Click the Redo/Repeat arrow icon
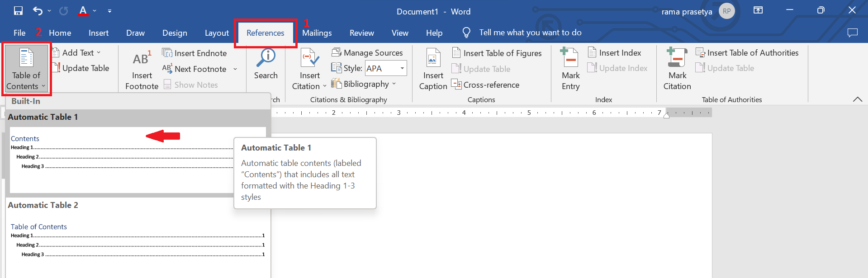The height and width of the screenshot is (278, 868). coord(63,10)
